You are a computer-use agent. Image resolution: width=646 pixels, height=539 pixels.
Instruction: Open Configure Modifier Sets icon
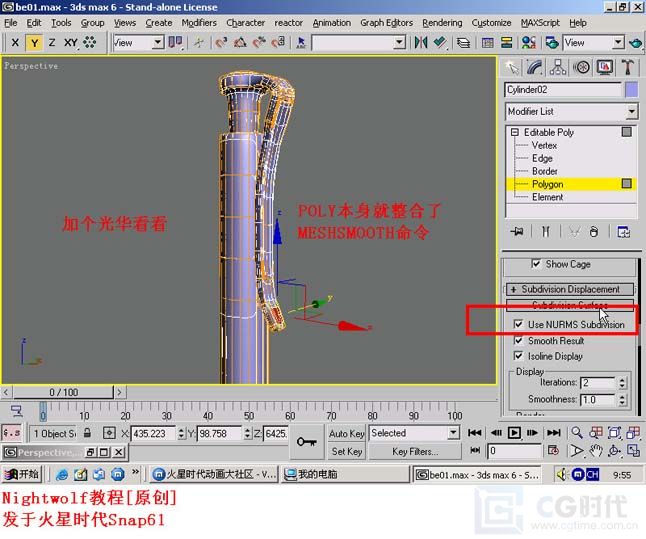[623, 232]
